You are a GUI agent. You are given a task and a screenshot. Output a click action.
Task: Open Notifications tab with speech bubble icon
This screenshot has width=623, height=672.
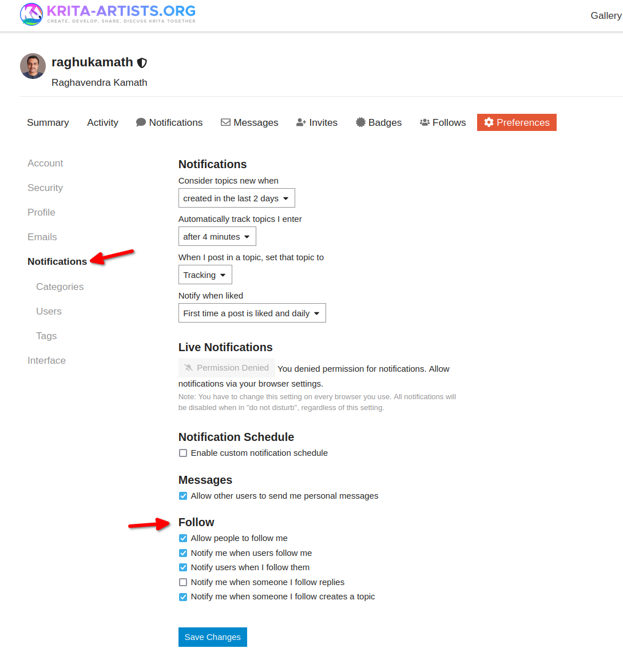click(141, 122)
